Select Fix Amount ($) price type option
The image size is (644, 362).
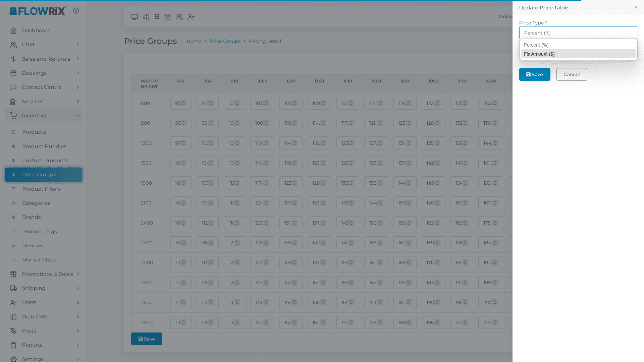click(539, 54)
